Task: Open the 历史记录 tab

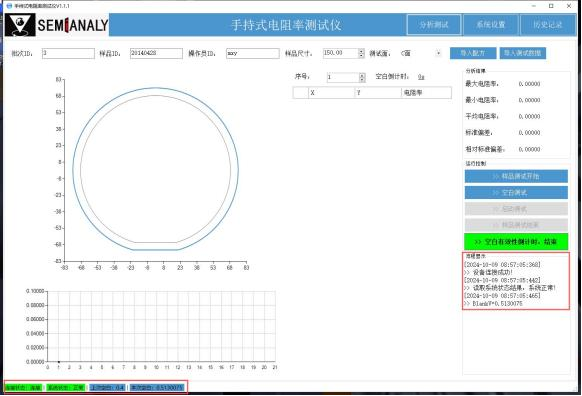Action: [x=547, y=25]
